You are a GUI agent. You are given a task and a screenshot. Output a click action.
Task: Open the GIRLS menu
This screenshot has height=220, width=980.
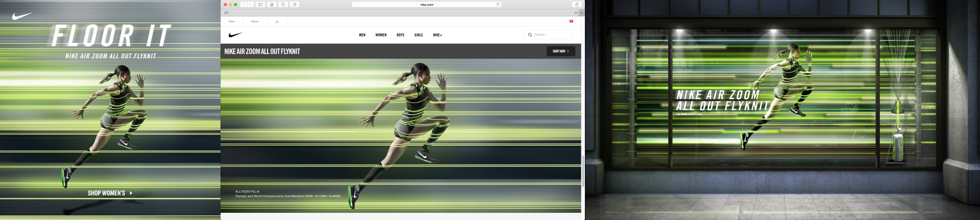[419, 35]
